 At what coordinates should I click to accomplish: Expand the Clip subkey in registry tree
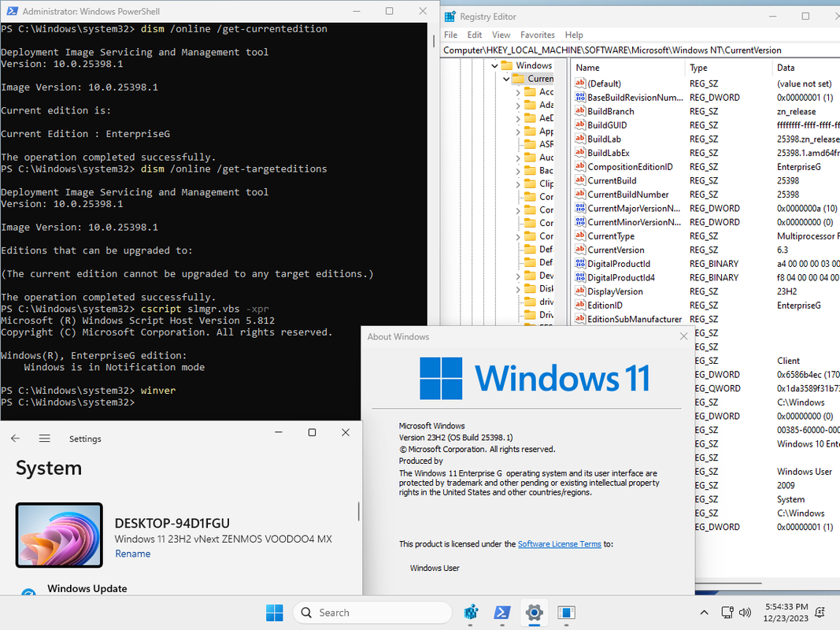click(x=517, y=183)
